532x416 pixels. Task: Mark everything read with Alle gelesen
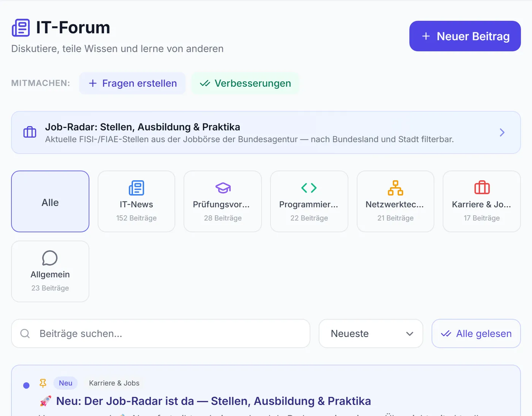[476, 333]
